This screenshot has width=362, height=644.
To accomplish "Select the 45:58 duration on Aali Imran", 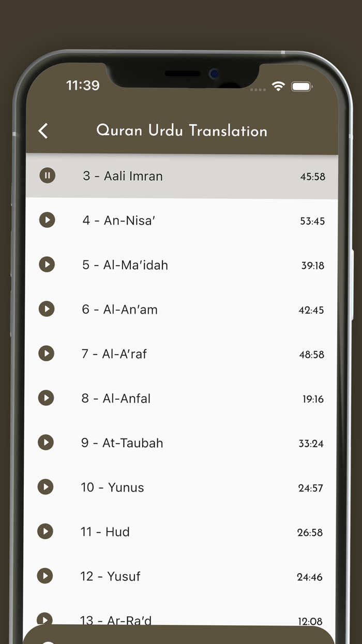I will (x=312, y=177).
